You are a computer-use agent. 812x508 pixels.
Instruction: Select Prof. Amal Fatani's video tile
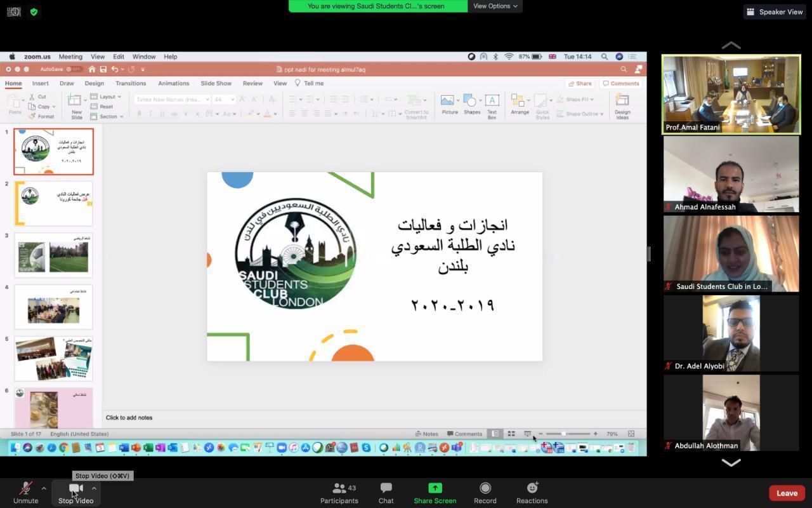pos(731,95)
